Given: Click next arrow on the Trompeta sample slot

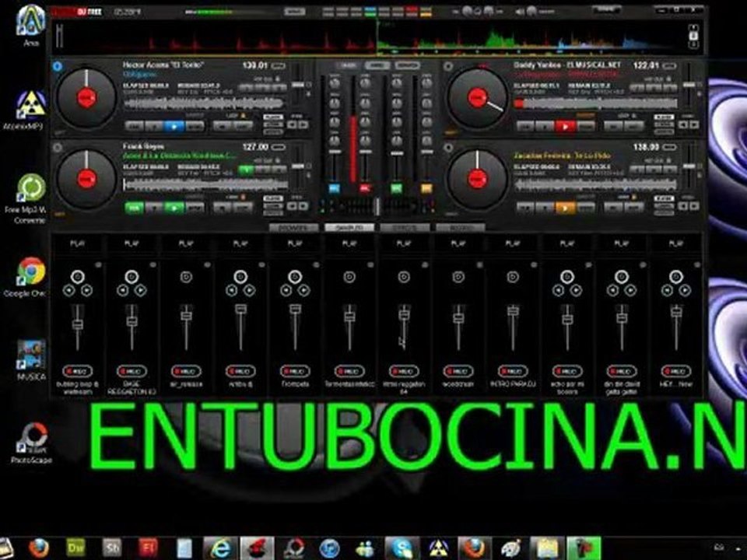Looking at the screenshot, I should [x=304, y=290].
